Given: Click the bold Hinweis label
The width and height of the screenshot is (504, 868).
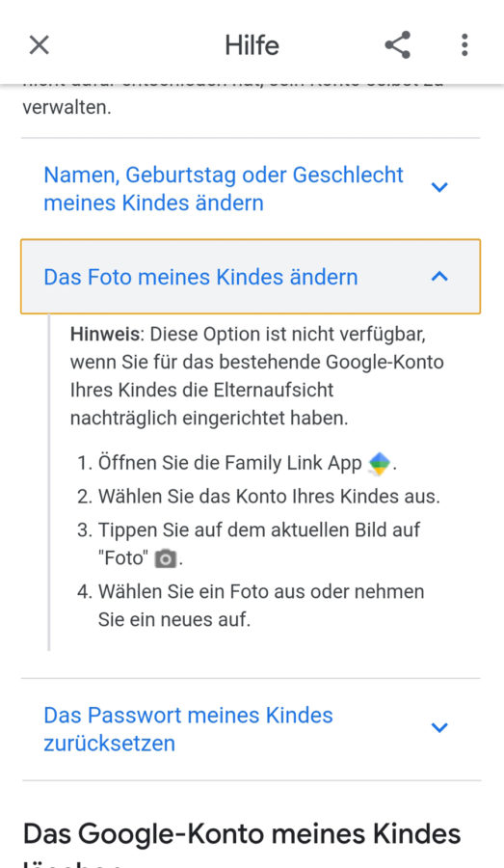Looking at the screenshot, I should tap(104, 335).
